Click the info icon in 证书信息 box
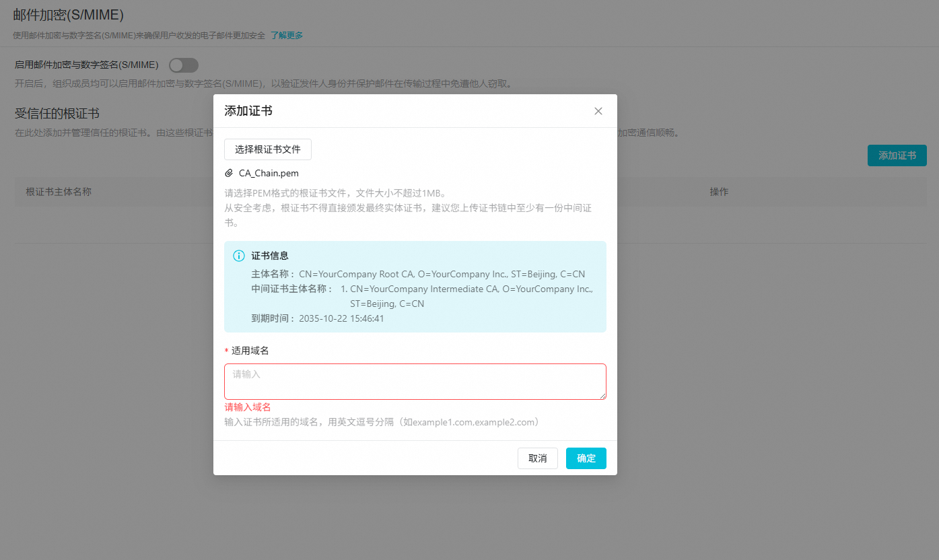 238,256
